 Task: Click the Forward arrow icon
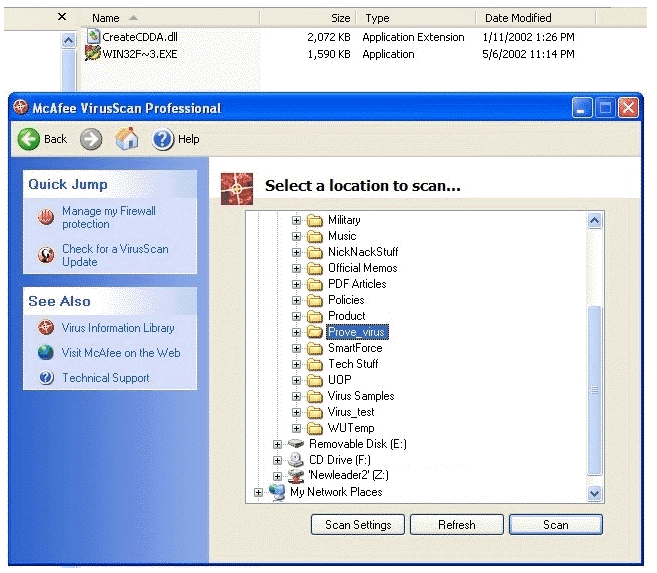[x=91, y=139]
